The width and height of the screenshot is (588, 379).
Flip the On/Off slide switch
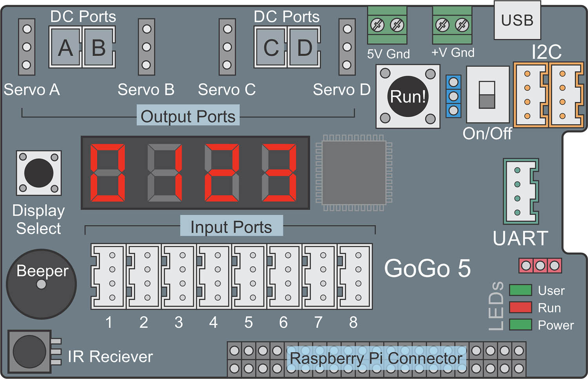[487, 95]
